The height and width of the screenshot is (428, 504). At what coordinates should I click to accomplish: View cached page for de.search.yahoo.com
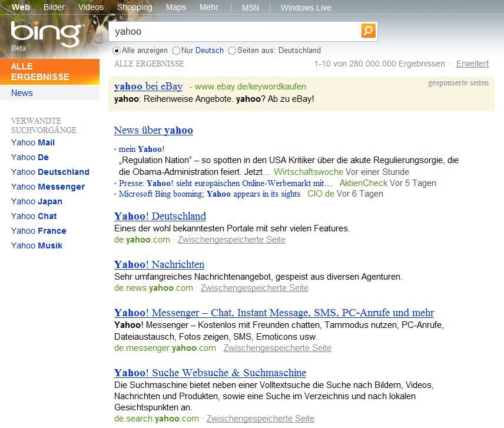point(260,419)
